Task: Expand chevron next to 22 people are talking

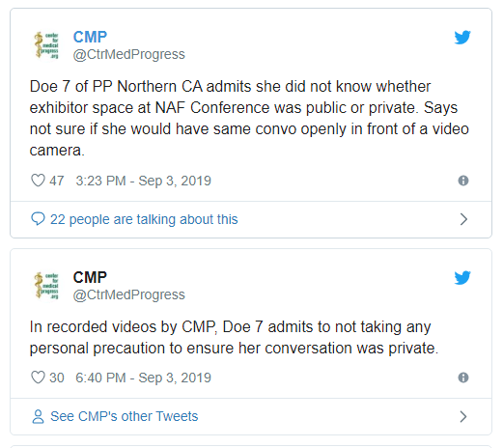Action: pos(463,219)
